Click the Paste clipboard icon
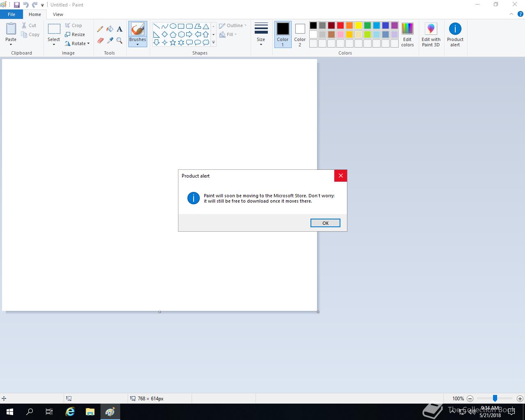The height and width of the screenshot is (420, 525). click(11, 29)
